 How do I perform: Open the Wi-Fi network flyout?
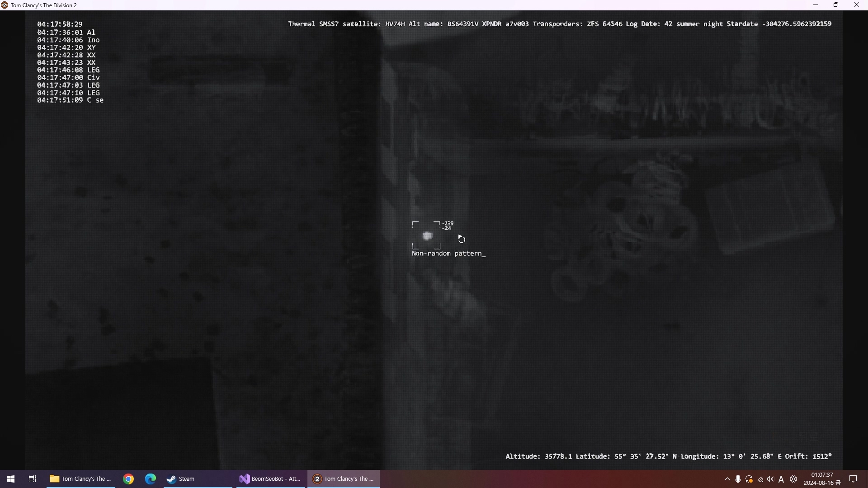[x=760, y=479]
